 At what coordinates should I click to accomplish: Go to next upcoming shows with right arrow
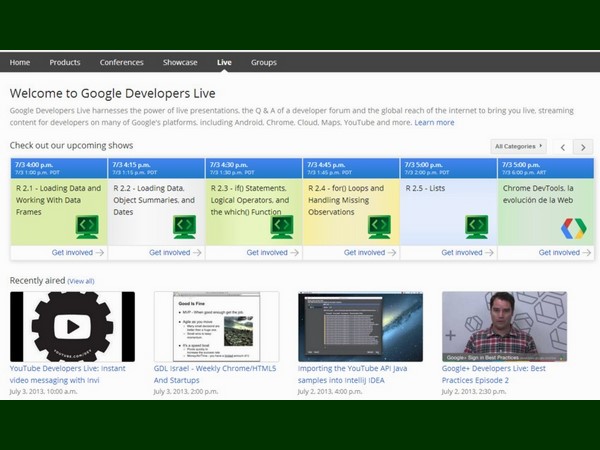pyautogui.click(x=584, y=147)
